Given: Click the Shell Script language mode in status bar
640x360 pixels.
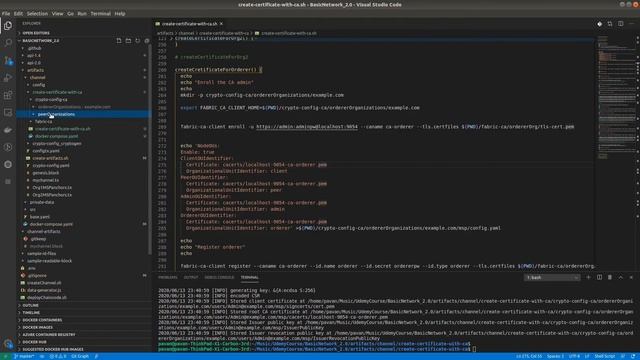Looking at the screenshot, I should click(604, 356).
